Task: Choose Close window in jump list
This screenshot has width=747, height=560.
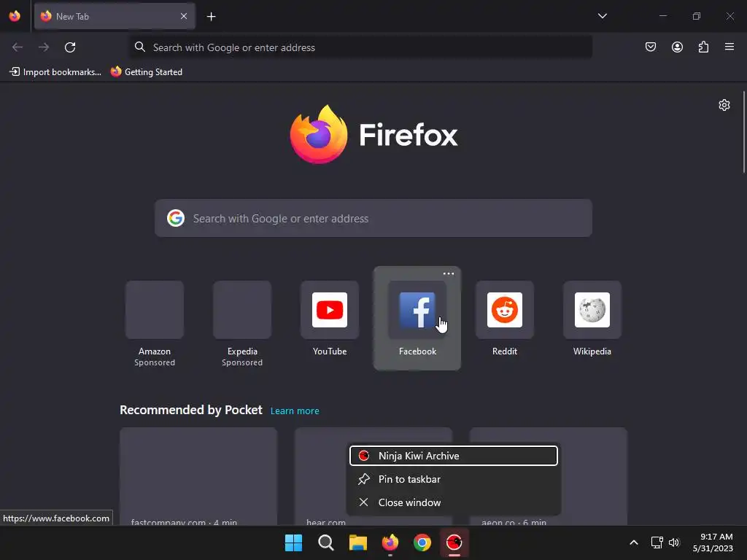Action: coord(454,502)
